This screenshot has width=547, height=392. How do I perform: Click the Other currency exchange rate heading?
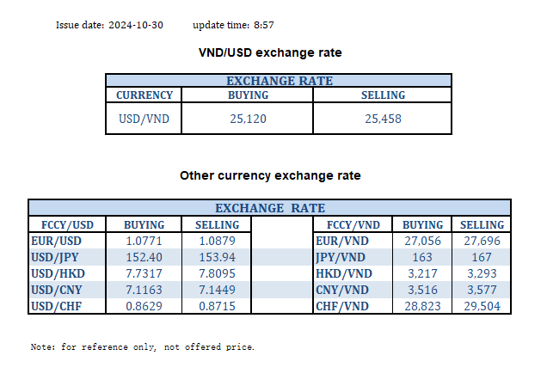270,175
